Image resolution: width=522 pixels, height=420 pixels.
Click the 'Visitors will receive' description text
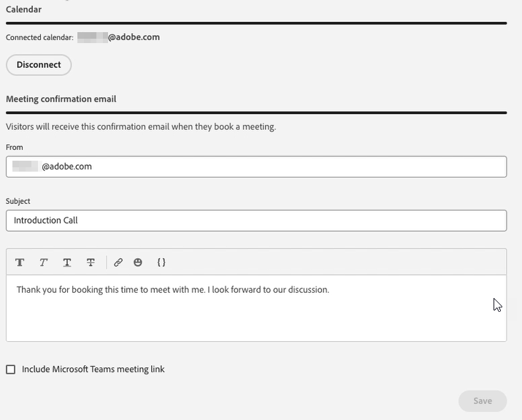(141, 127)
